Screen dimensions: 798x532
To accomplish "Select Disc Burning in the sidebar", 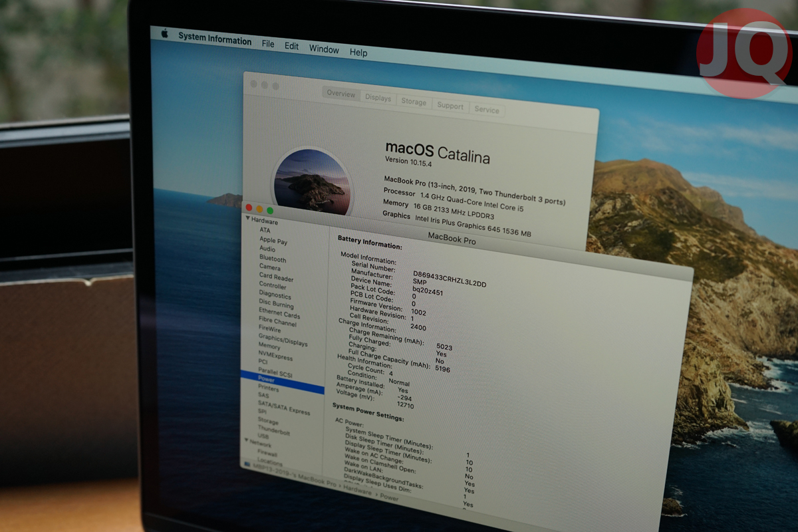I will point(276,304).
